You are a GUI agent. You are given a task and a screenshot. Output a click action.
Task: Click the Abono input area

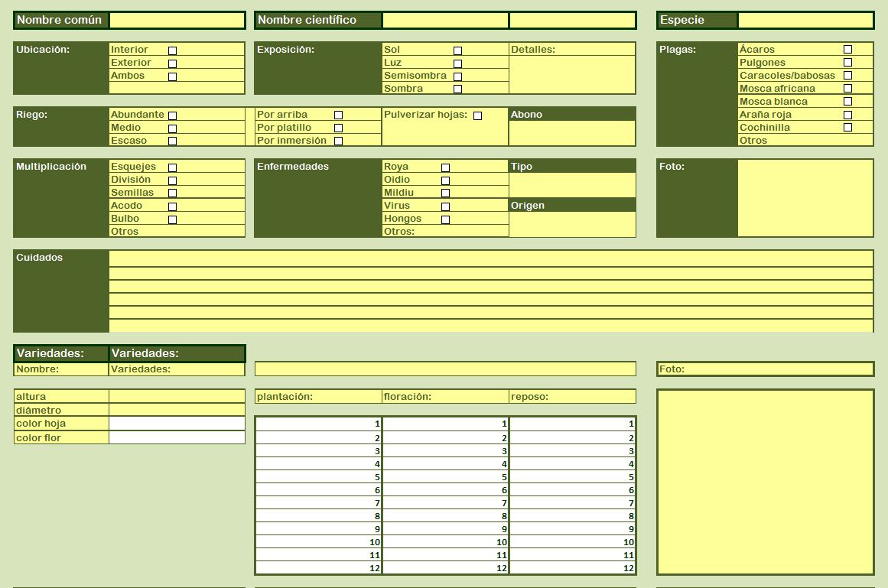pos(572,133)
